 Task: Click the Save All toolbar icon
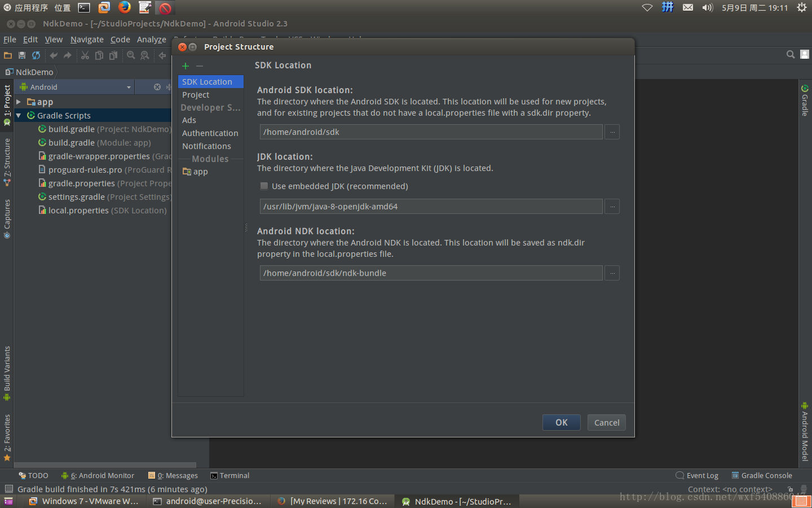tap(22, 55)
